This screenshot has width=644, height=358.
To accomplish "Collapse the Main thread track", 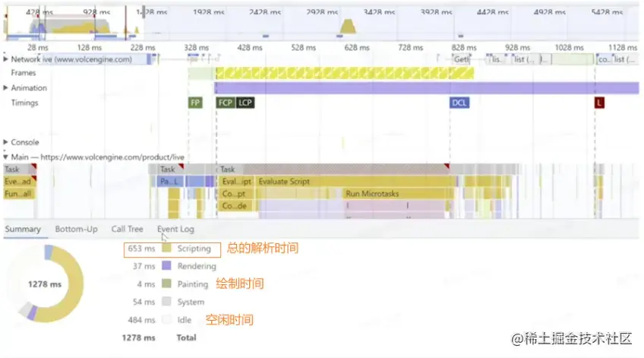I will coord(6,157).
